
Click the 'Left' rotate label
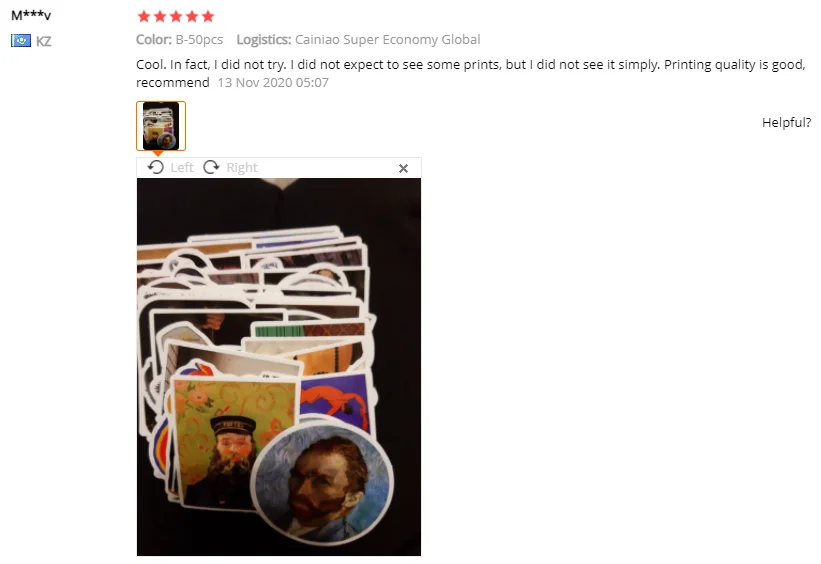tap(182, 168)
